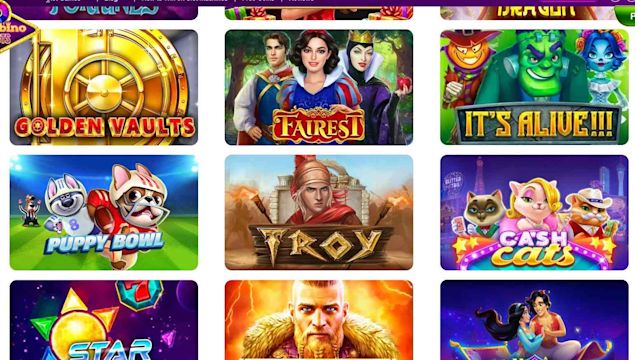Play the Cash Cats game
Screen dimensions: 635x360
pyautogui.click(x=534, y=212)
